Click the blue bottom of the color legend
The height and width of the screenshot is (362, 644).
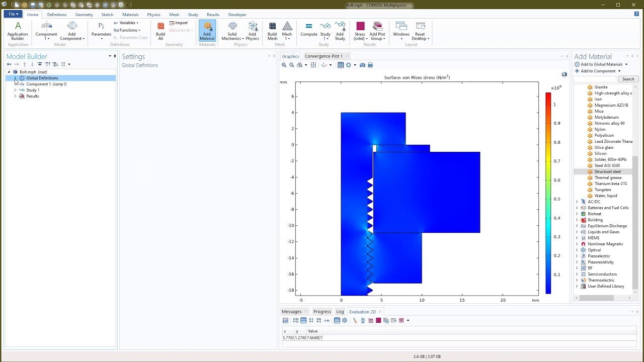tap(548, 291)
